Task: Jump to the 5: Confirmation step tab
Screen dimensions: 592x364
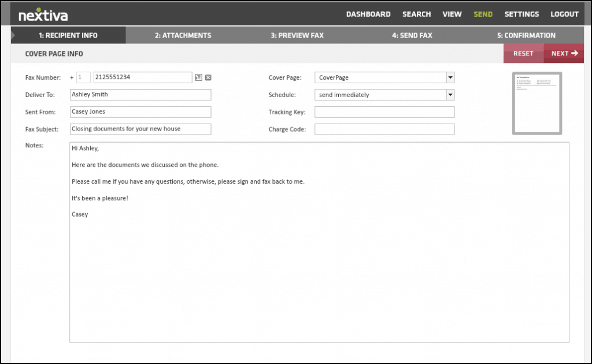Action: [x=526, y=35]
